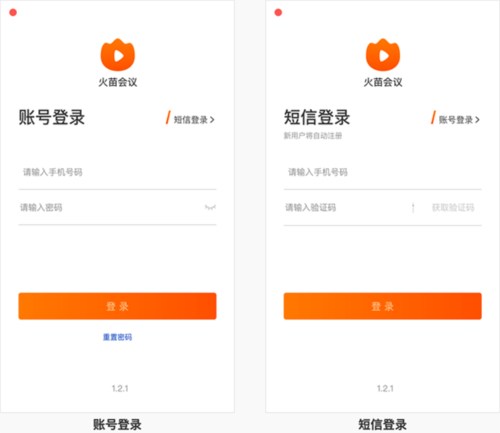Click the orange 登录 button in SMS login
The height and width of the screenshot is (433, 500).
tap(383, 306)
